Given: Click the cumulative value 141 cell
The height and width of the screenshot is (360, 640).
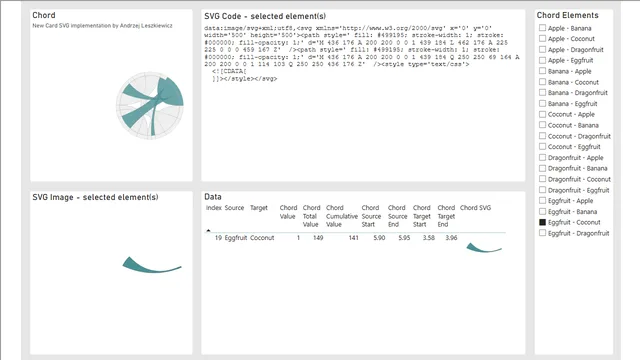Looking at the screenshot, I should coord(353,238).
